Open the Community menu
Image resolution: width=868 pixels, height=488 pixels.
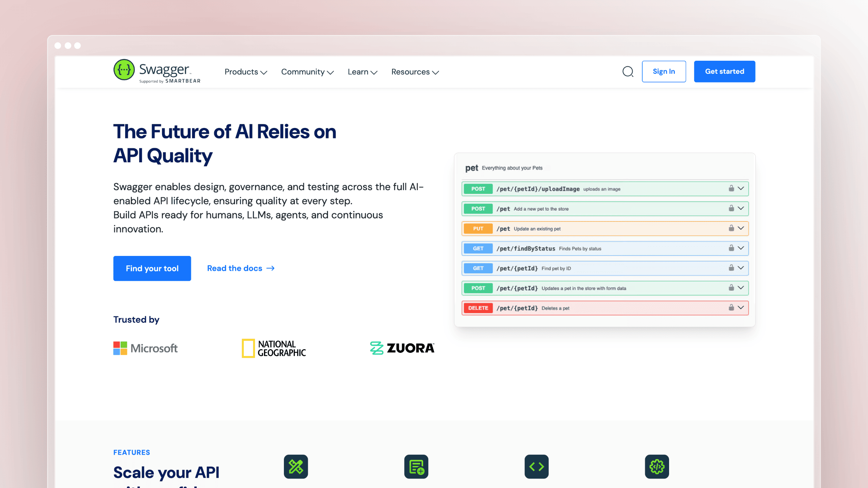click(x=307, y=72)
